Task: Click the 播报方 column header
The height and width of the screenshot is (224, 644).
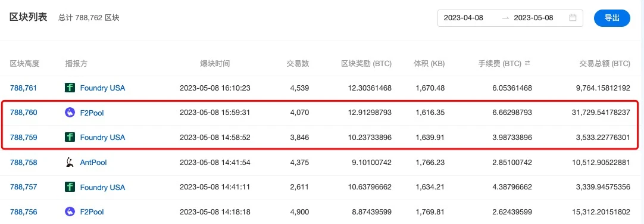Action: pos(76,64)
